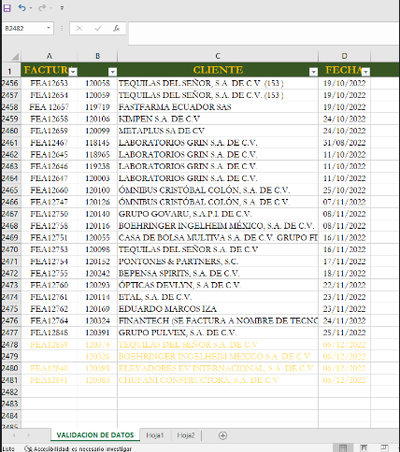Switch to VALIDACION DE DATOS sheet tab
Image resolution: width=400 pixels, height=452 pixels.
click(95, 435)
